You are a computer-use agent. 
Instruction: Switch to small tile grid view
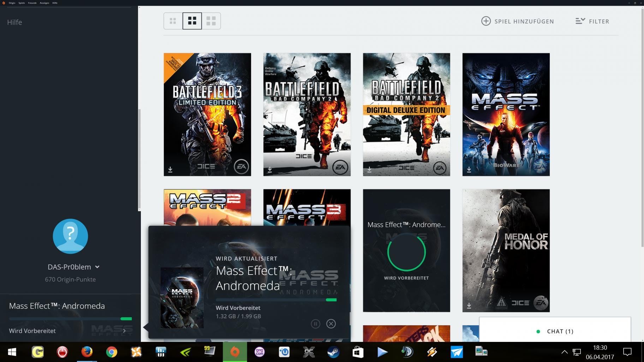tap(173, 21)
